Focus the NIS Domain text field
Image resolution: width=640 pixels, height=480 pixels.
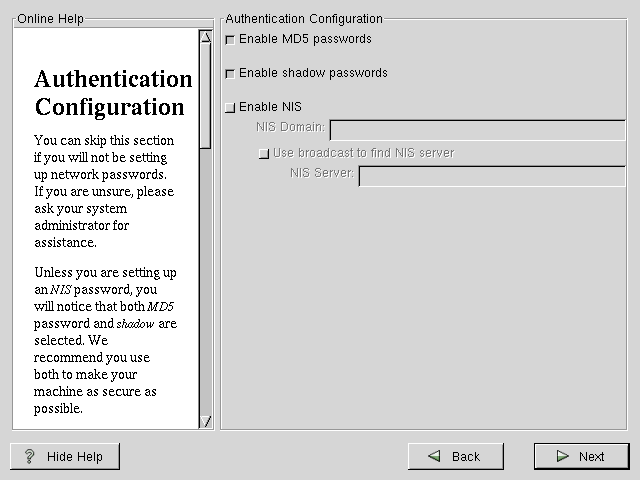pos(477,130)
